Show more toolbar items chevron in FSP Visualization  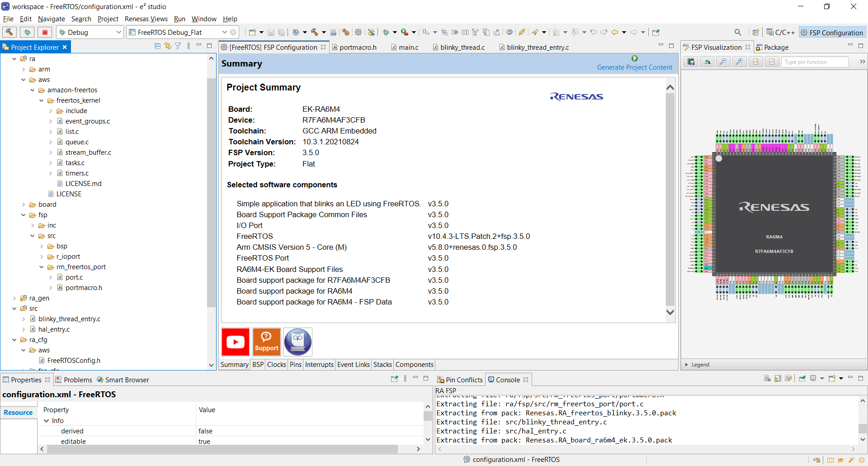click(862, 62)
